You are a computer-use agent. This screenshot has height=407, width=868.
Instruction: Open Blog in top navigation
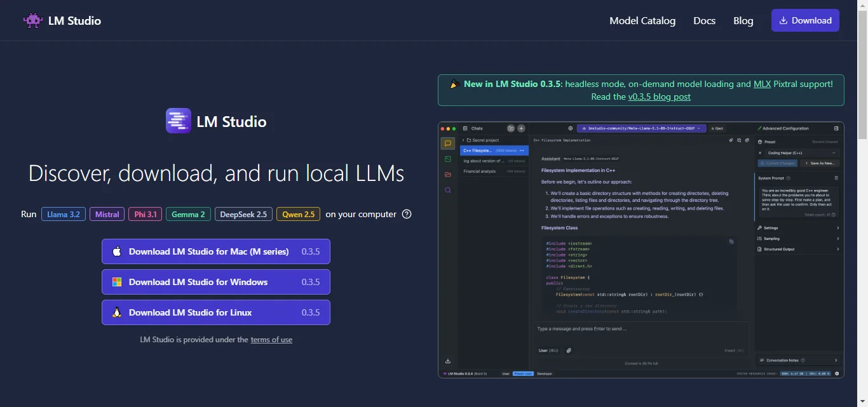743,20
